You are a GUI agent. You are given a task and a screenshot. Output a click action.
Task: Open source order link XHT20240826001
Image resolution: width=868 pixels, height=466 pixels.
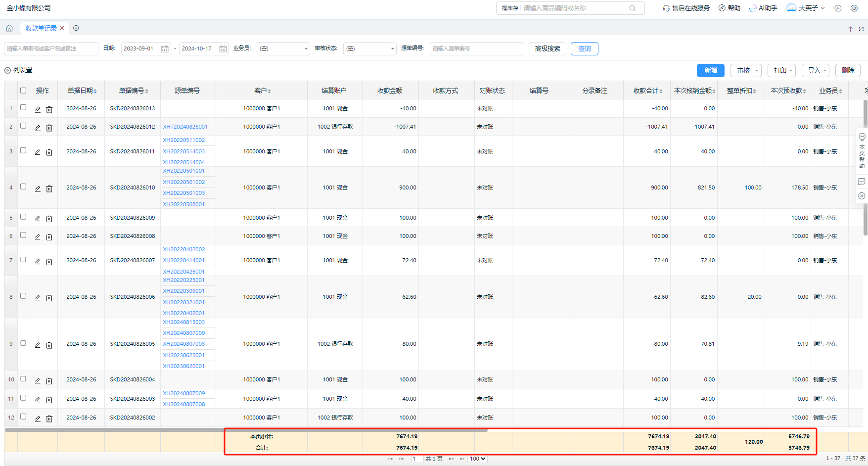point(185,127)
